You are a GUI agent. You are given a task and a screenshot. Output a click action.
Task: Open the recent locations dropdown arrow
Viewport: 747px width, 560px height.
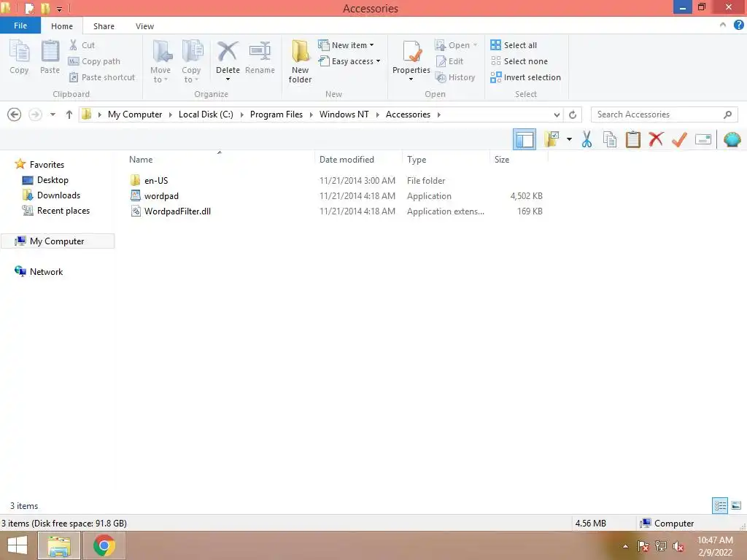pos(53,114)
